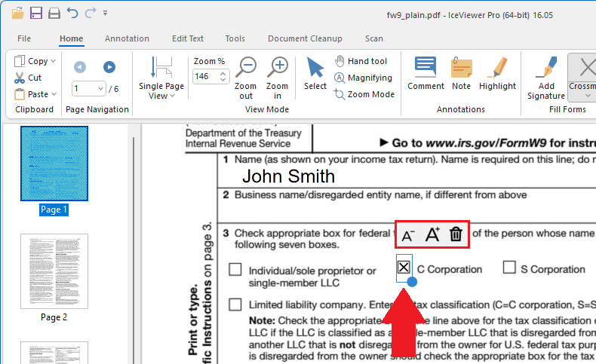Image resolution: width=596 pixels, height=364 pixels.
Task: Open the File menu
Action: (x=24, y=38)
